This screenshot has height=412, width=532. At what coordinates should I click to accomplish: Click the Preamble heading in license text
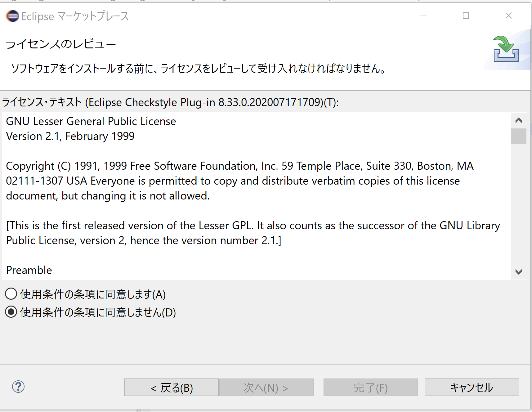29,270
